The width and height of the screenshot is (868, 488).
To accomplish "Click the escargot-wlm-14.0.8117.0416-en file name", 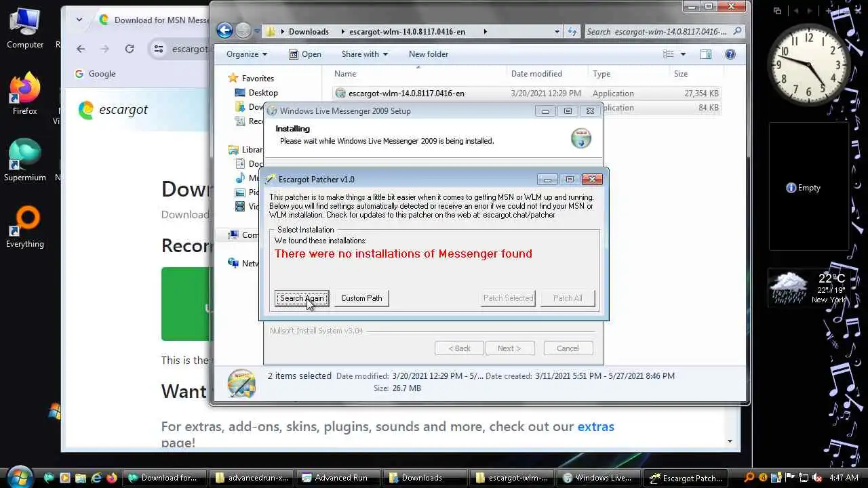I will [406, 94].
